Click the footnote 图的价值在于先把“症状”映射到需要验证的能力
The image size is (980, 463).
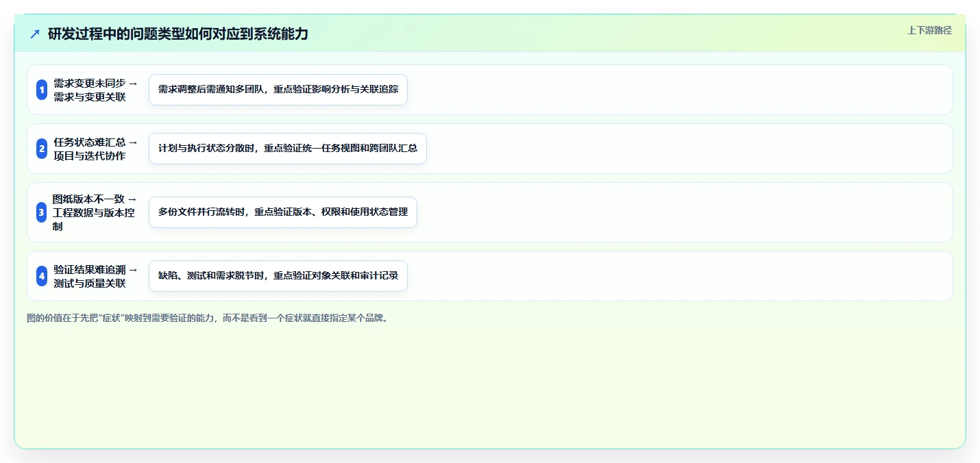coord(208,318)
